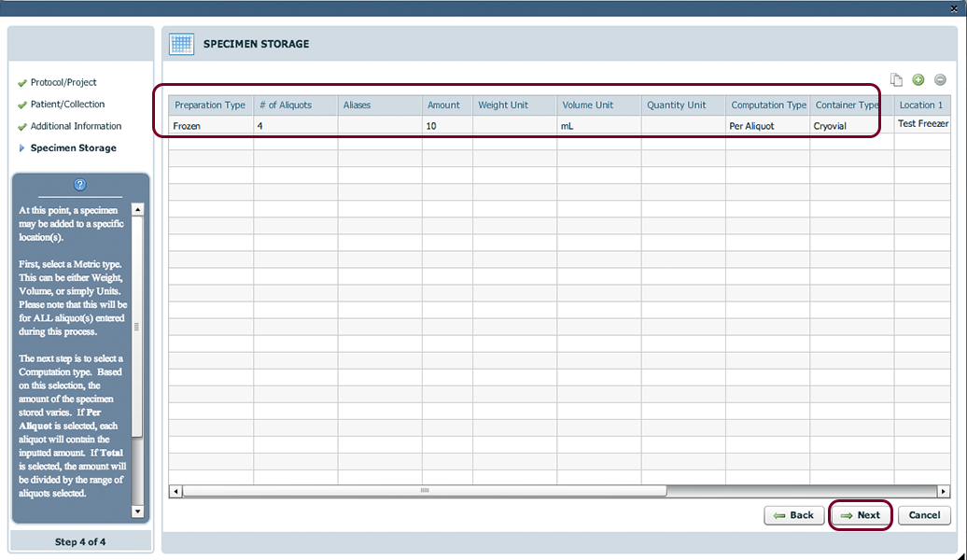The height and width of the screenshot is (560, 967).
Task: Click the help panel scroll up arrow
Action: coord(137,210)
